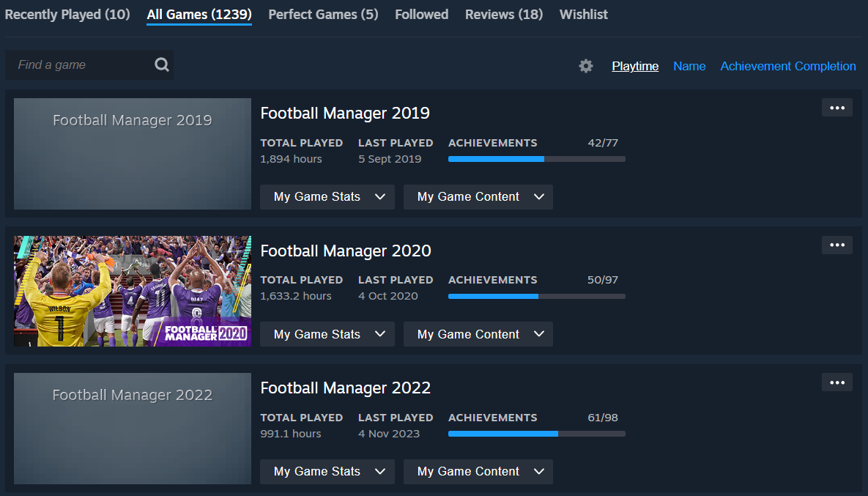Screen dimensions: 868x496
Task: Go to the Followed tab
Action: (422, 15)
